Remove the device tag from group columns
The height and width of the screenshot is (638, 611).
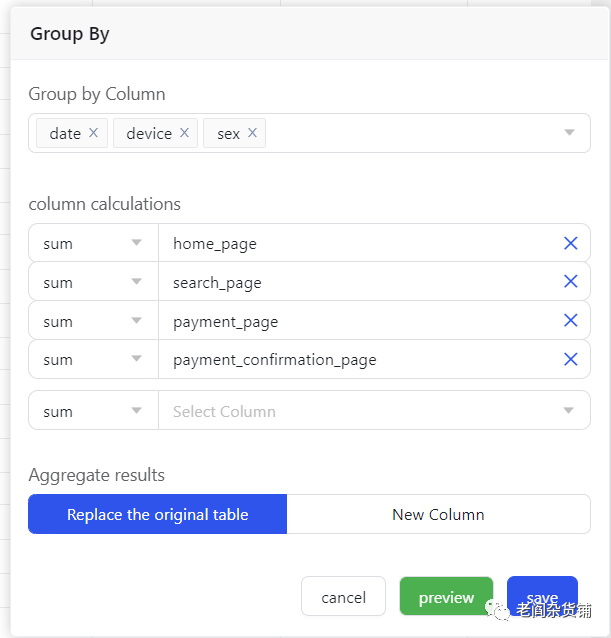(184, 133)
